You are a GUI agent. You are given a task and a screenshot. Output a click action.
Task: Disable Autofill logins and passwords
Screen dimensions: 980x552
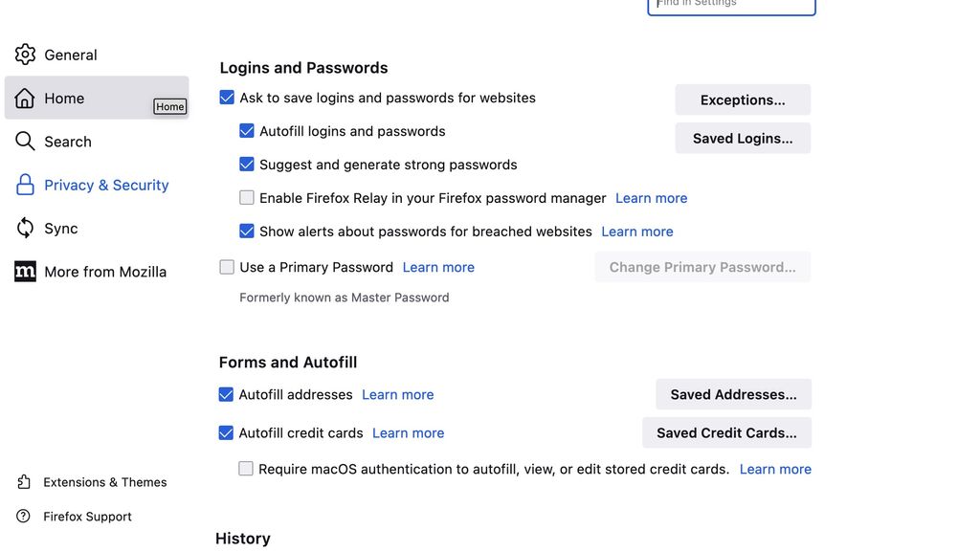(x=247, y=130)
